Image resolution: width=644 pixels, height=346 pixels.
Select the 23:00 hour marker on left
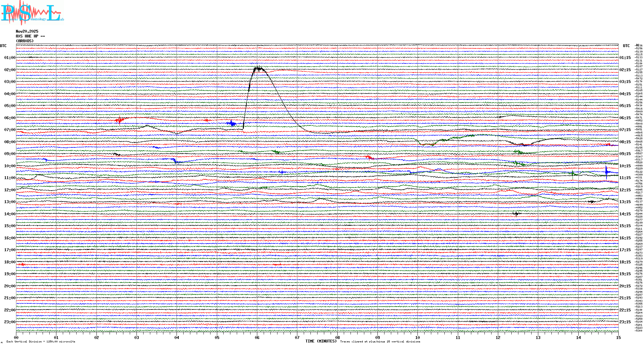10,322
